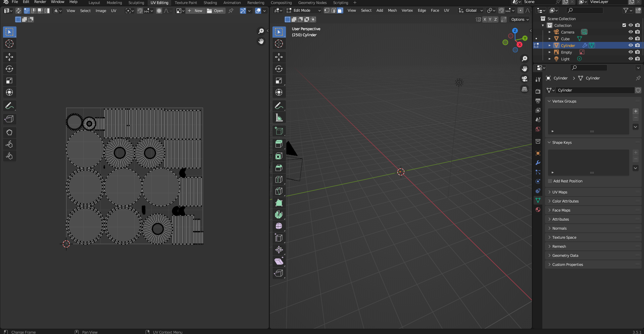Open the Global transform orientation dropdown

click(471, 10)
